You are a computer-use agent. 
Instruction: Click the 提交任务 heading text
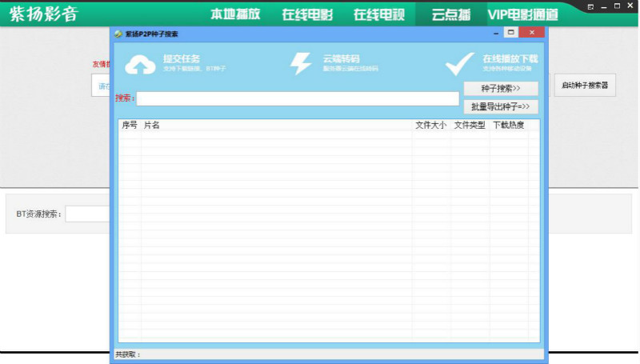(182, 58)
